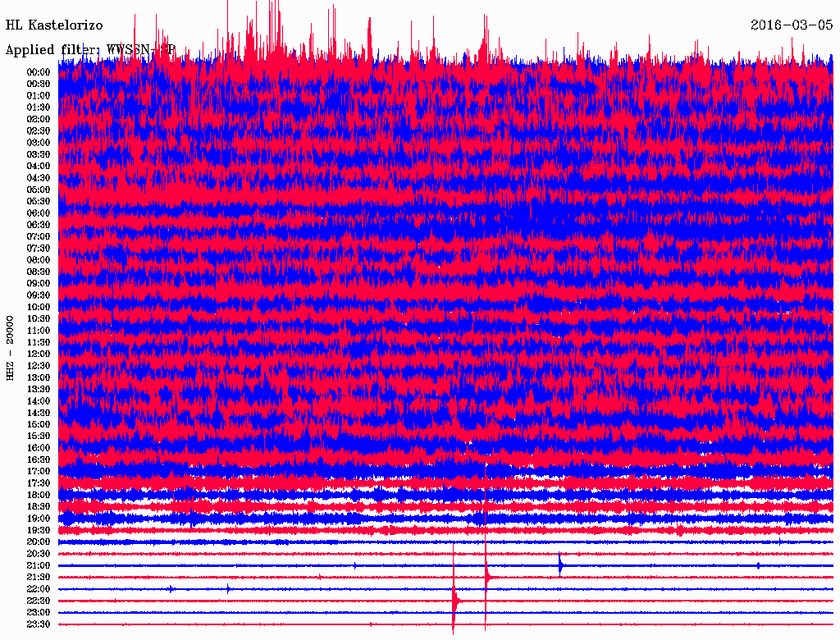This screenshot has height=640, width=840.
Task: Select the 05:00 time label
Action: click(x=39, y=190)
